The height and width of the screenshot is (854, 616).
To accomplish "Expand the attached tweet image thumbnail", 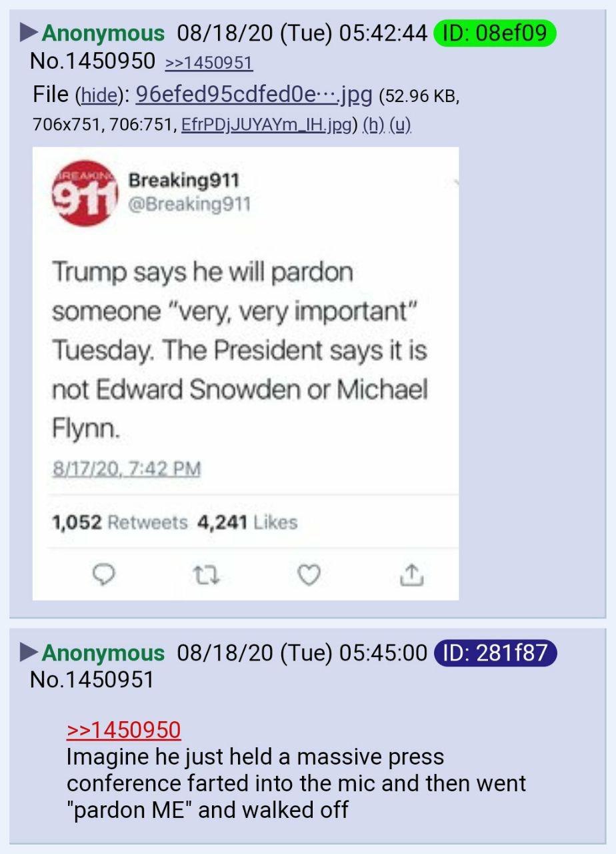I will pos(245,374).
